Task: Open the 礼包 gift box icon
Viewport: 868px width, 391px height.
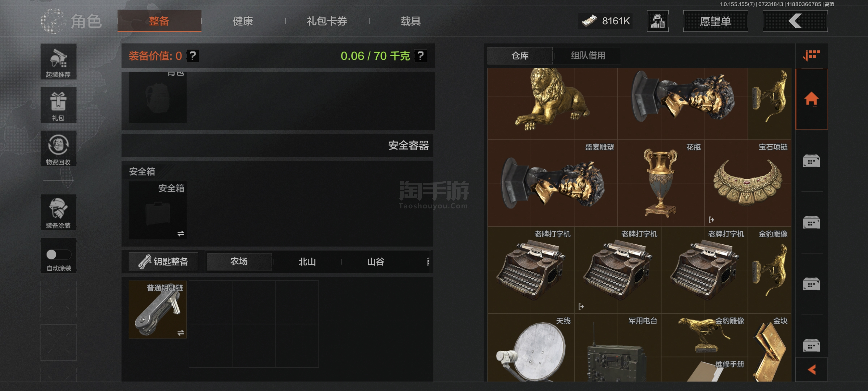Action: coord(58,105)
